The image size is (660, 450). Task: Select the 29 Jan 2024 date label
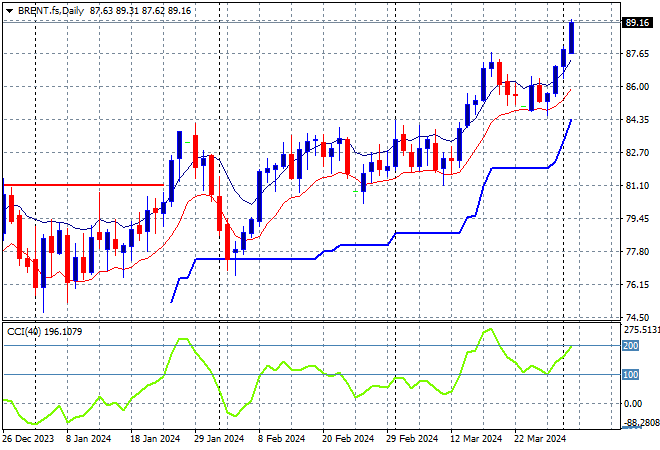pyautogui.click(x=219, y=439)
